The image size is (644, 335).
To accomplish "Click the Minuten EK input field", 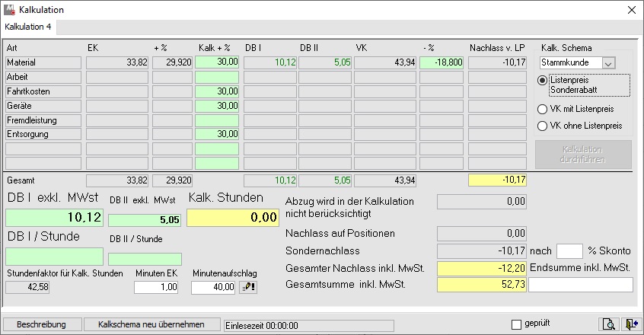I will (x=157, y=287).
